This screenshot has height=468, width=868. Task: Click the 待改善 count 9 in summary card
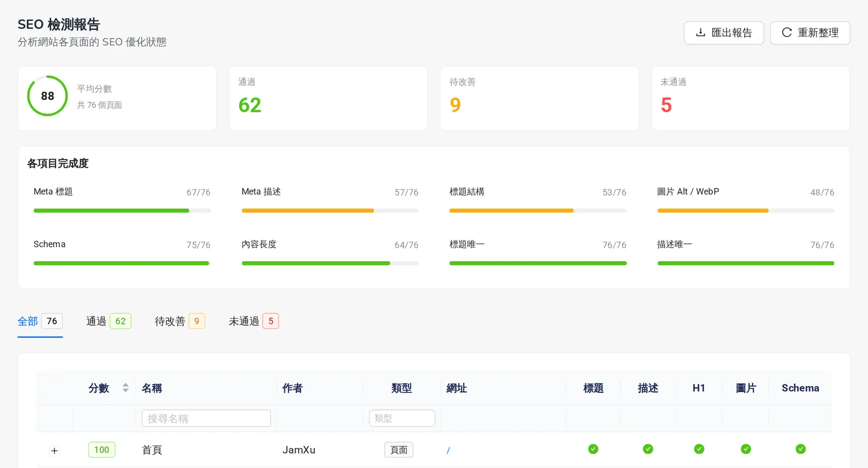tap(456, 105)
